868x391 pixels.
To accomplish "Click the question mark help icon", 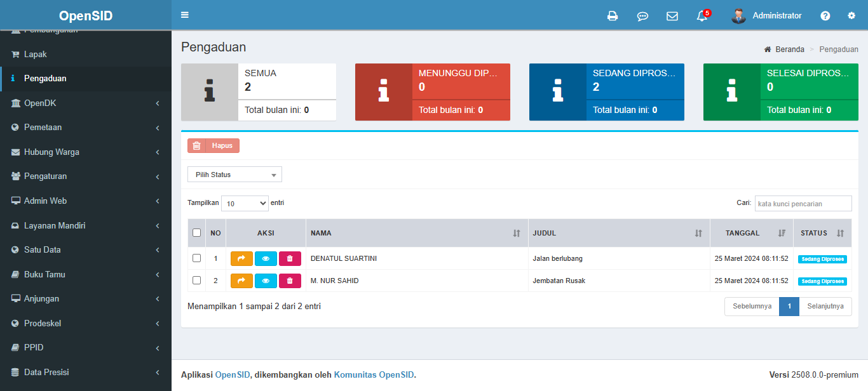I will 825,16.
